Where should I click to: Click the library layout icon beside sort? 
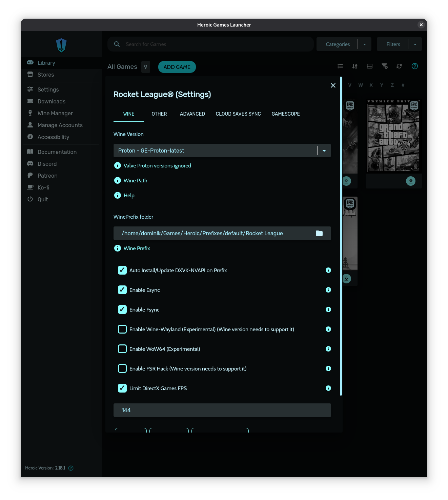370,66
